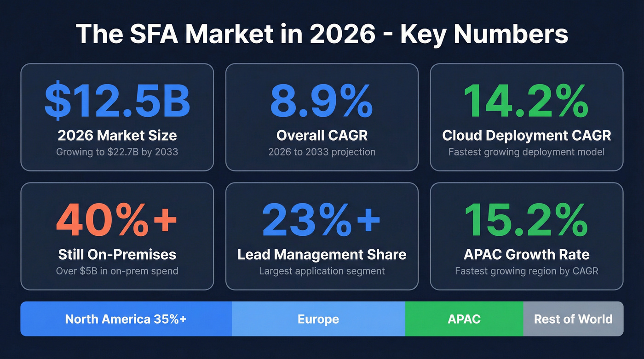Click the Over $5B in on-prem spend caption
644x359 pixels.
coord(117,271)
